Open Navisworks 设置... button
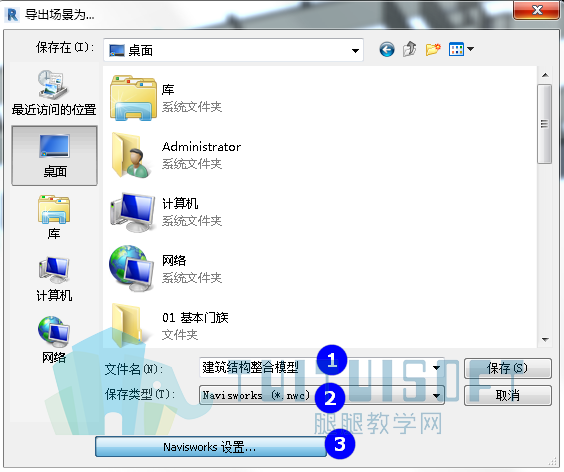564x472 pixels. click(x=210, y=447)
